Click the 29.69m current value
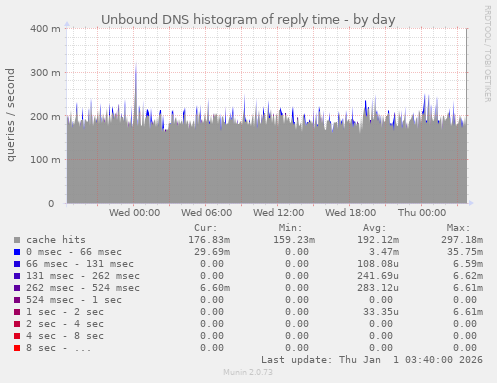 (x=212, y=252)
